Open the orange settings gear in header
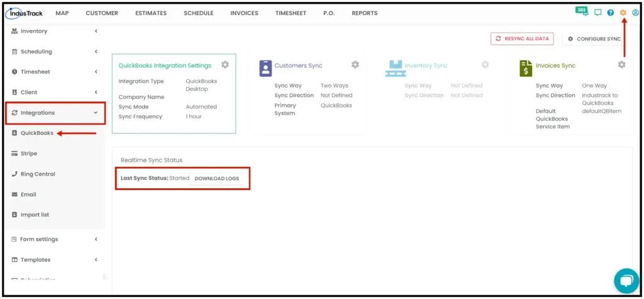 (x=623, y=13)
